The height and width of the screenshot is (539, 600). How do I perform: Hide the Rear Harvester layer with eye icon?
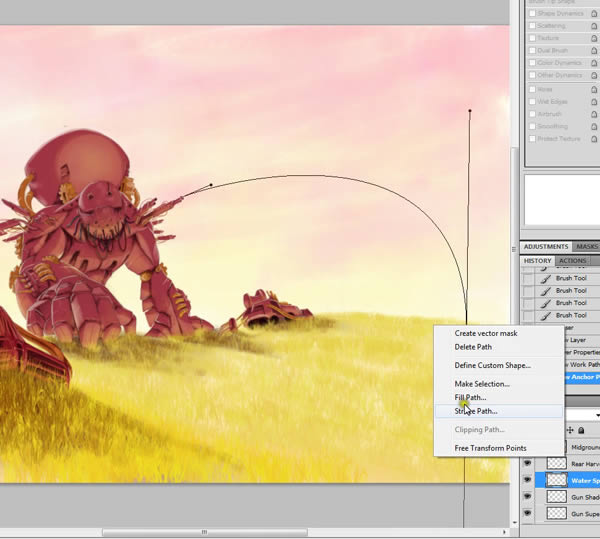pos(528,464)
